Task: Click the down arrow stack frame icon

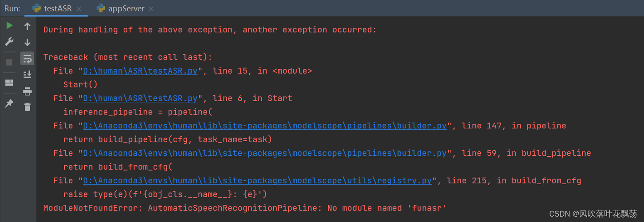Action: (x=27, y=43)
